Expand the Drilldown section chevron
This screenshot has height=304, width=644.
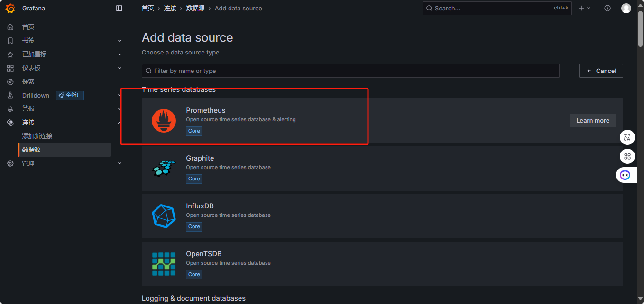(x=120, y=95)
